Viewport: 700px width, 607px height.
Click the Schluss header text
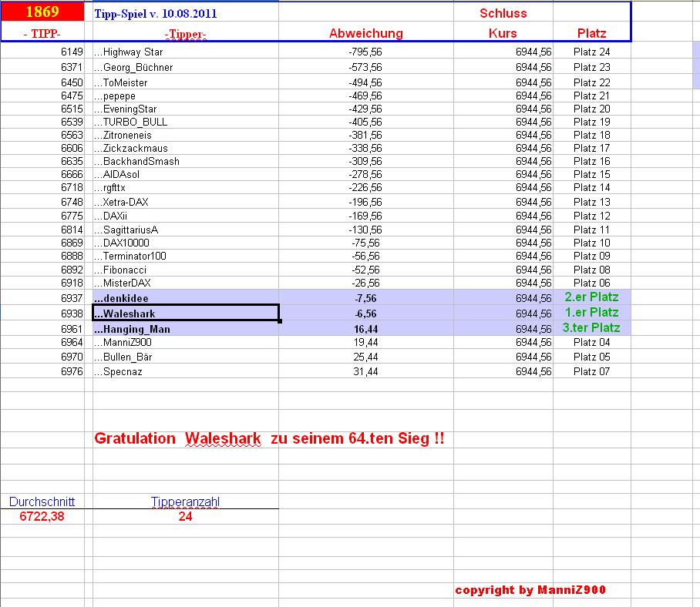click(x=503, y=13)
